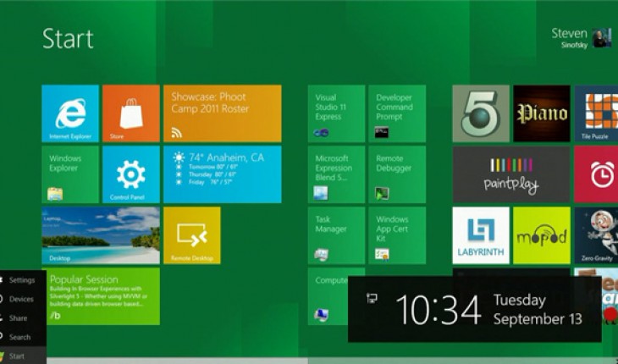Launch the Windows Explorer tile
The height and width of the screenshot is (364, 618).
point(70,174)
